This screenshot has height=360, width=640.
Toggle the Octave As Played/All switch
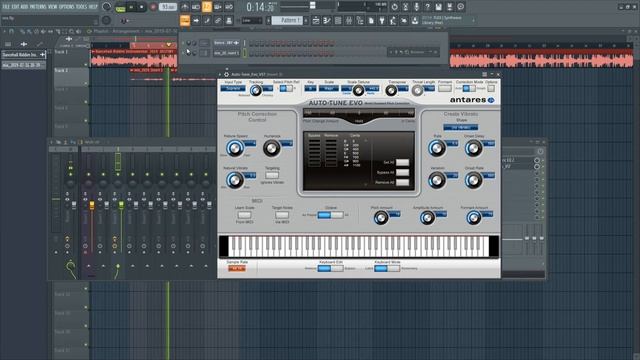coord(331,215)
